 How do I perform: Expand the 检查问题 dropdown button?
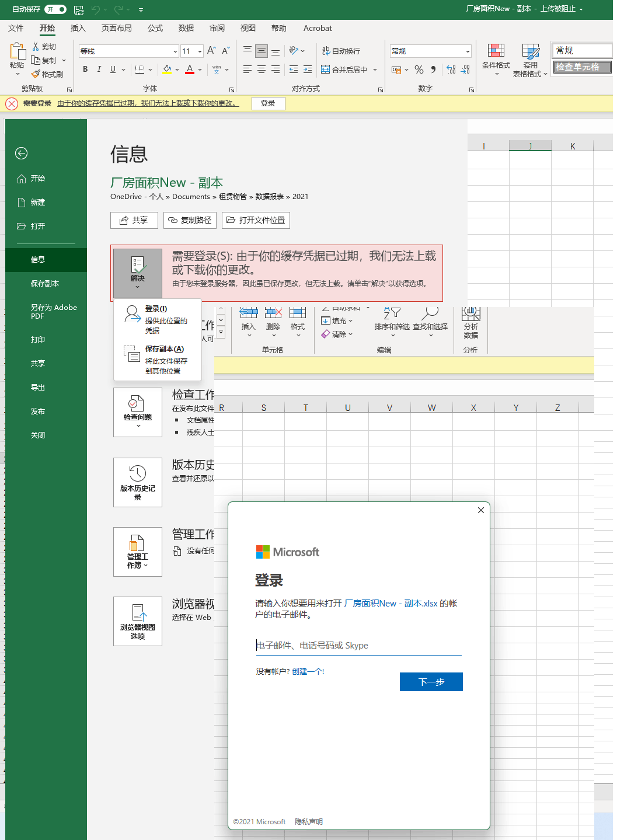click(x=138, y=412)
